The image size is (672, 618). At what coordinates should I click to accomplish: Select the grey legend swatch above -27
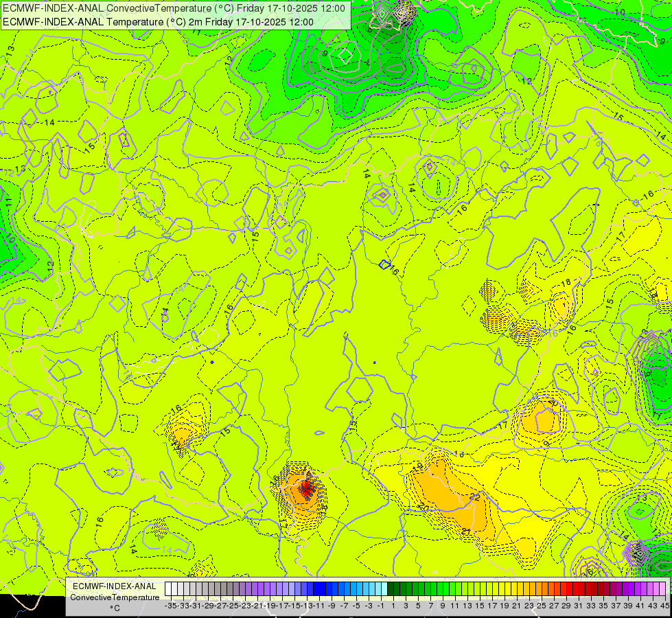(x=218, y=588)
